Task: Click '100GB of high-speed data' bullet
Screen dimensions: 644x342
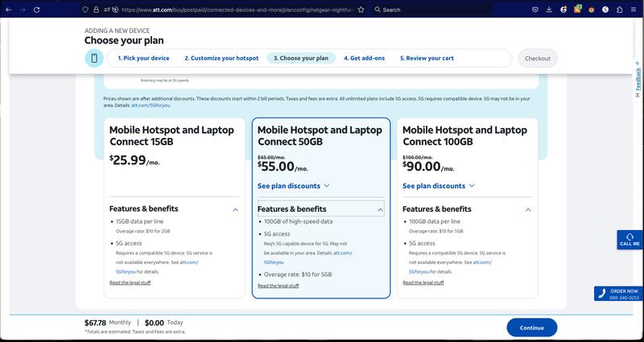Action: (x=298, y=222)
